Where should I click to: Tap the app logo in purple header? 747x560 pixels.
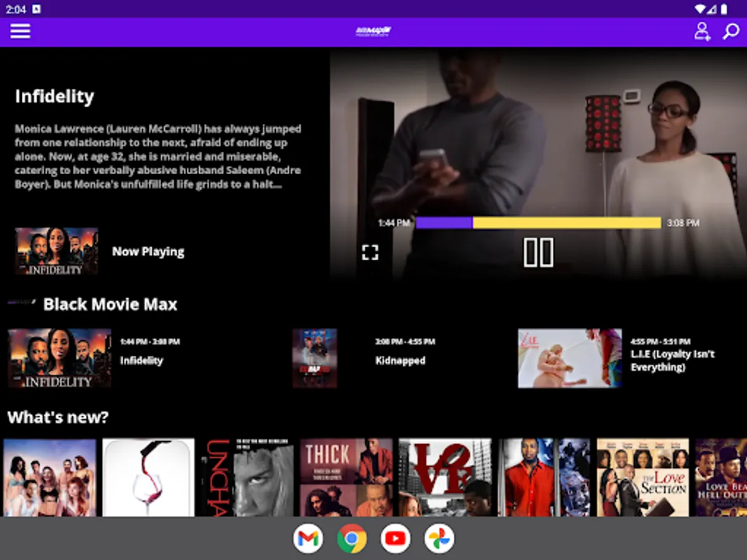click(373, 31)
